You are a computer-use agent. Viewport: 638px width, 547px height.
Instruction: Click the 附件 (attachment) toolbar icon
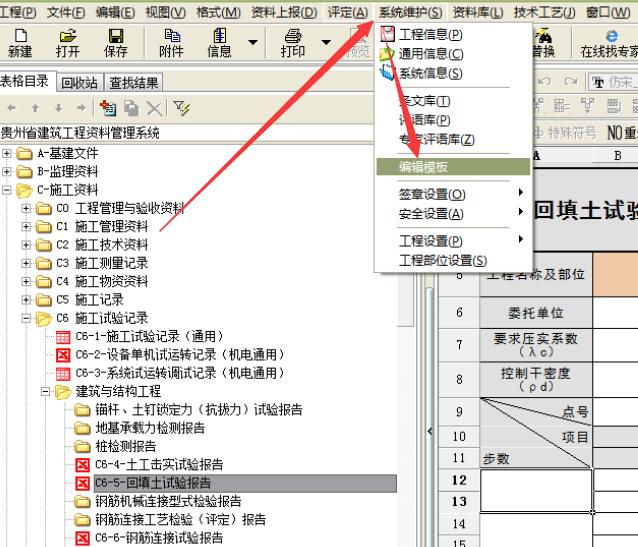tap(171, 43)
